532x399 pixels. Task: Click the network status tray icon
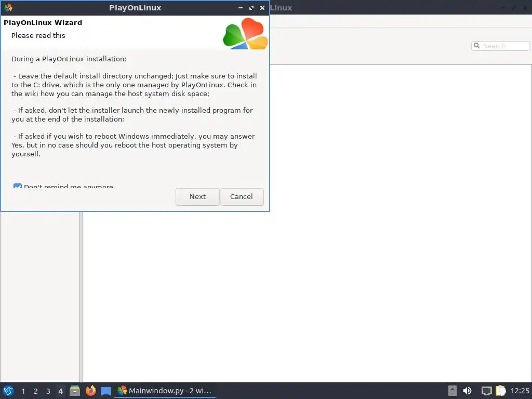point(486,391)
